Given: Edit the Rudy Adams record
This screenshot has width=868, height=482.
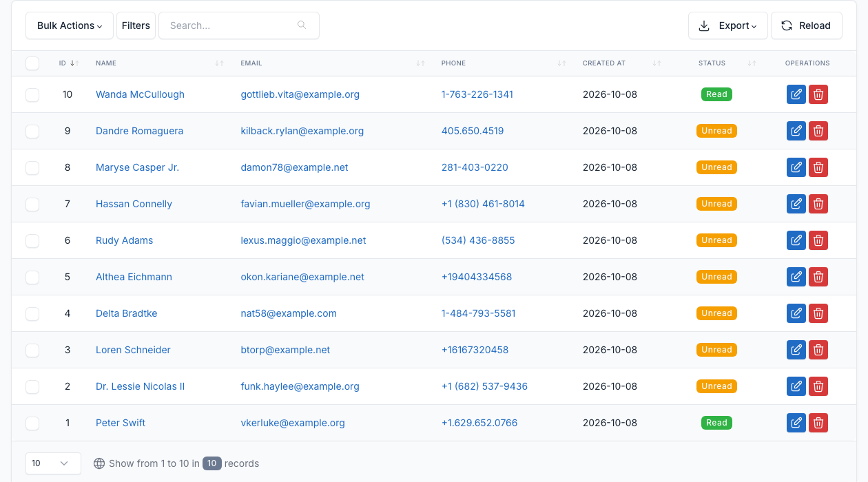Looking at the screenshot, I should click(796, 240).
